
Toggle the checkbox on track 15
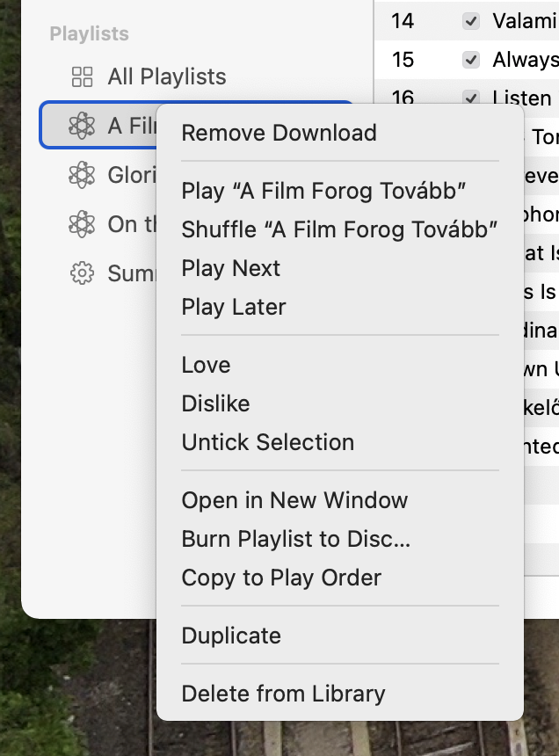[472, 60]
